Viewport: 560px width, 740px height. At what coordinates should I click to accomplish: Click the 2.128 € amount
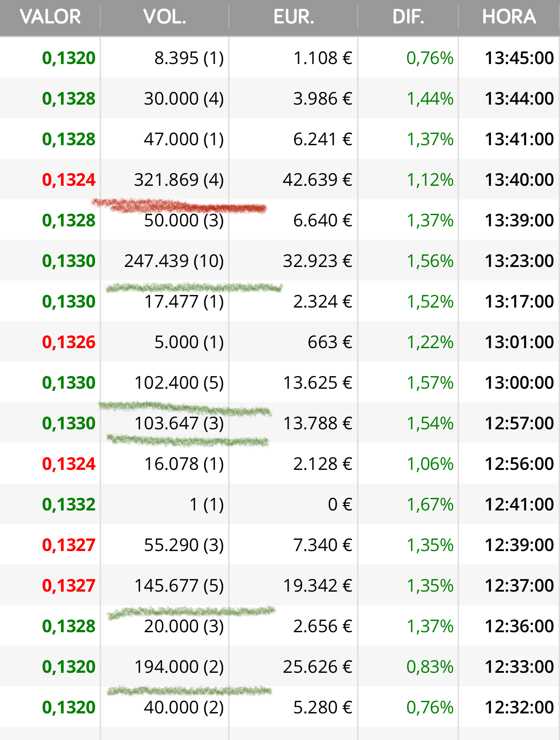tap(322, 464)
